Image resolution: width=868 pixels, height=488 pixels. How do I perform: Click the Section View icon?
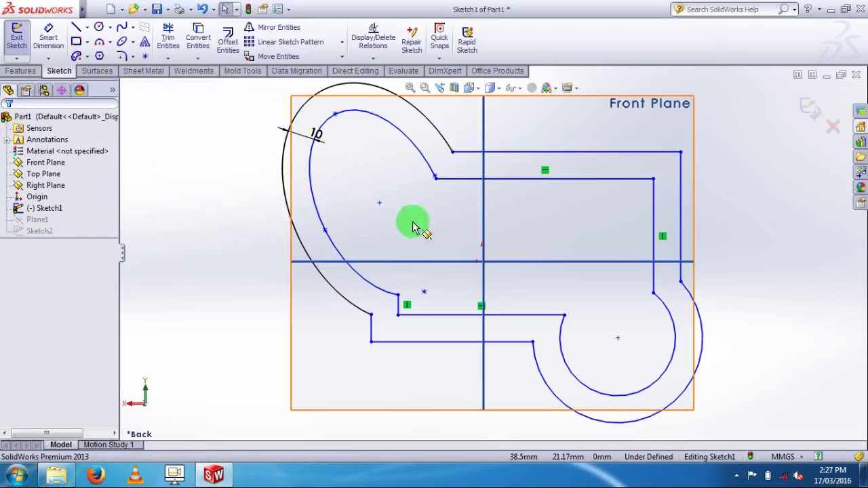454,87
